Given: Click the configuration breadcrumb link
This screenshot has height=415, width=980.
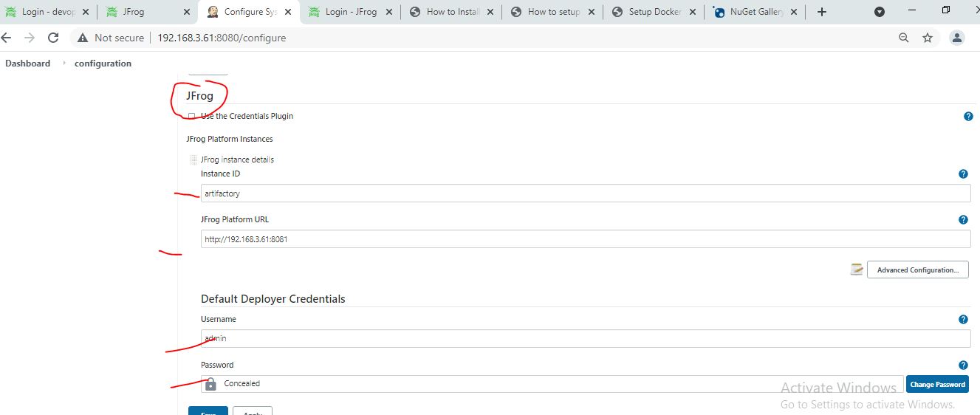Looking at the screenshot, I should click(x=103, y=64).
